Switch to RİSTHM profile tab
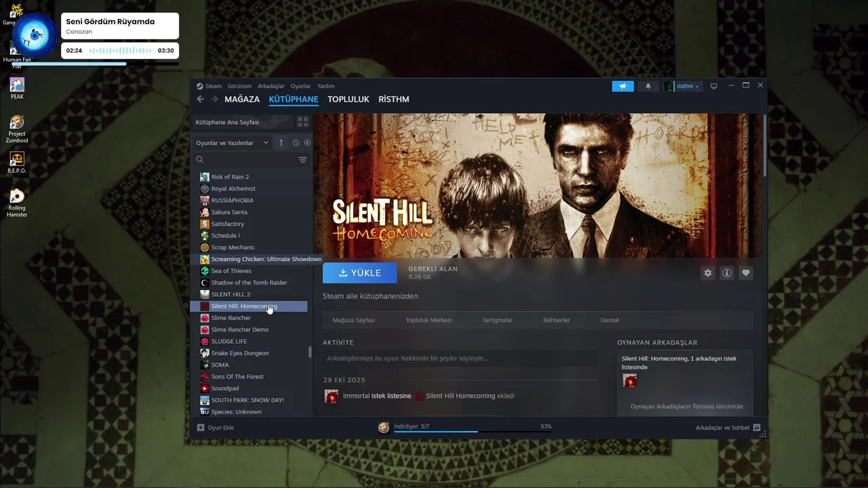Screen dimensions: 868x488 pos(394,99)
